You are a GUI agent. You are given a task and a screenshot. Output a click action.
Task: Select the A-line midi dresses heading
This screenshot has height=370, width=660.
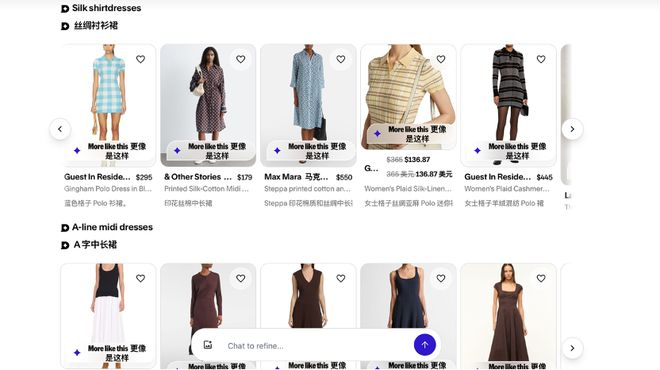[x=112, y=227]
